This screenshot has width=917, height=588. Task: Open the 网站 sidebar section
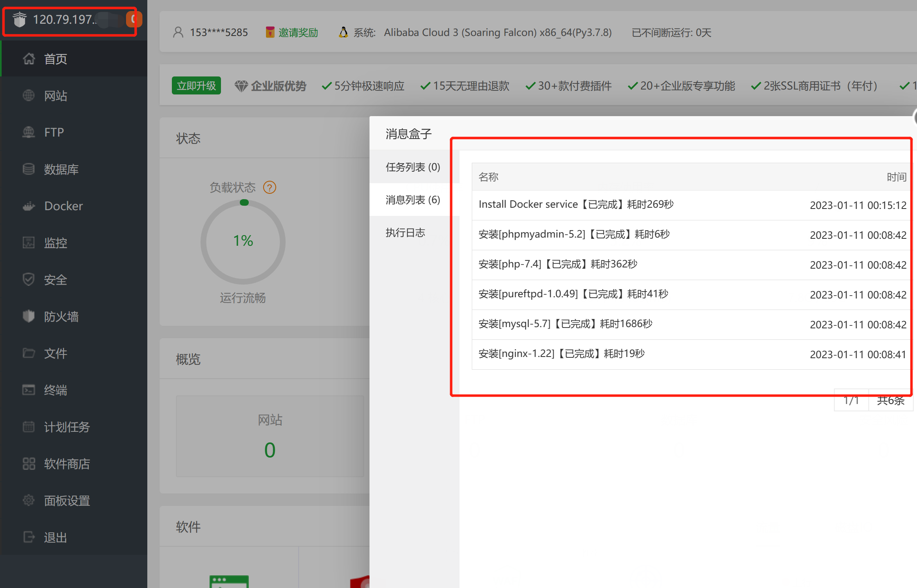(74, 96)
